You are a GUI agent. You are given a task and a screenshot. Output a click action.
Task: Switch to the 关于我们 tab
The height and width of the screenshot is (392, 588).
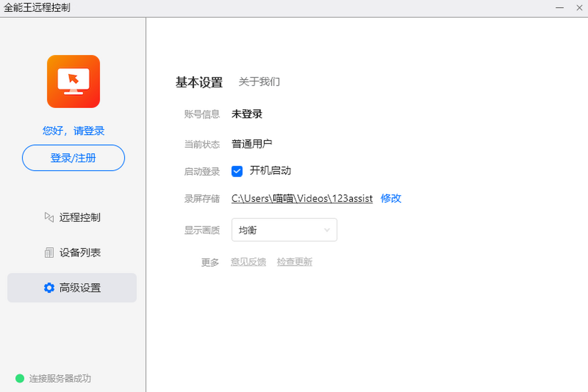[x=259, y=82]
